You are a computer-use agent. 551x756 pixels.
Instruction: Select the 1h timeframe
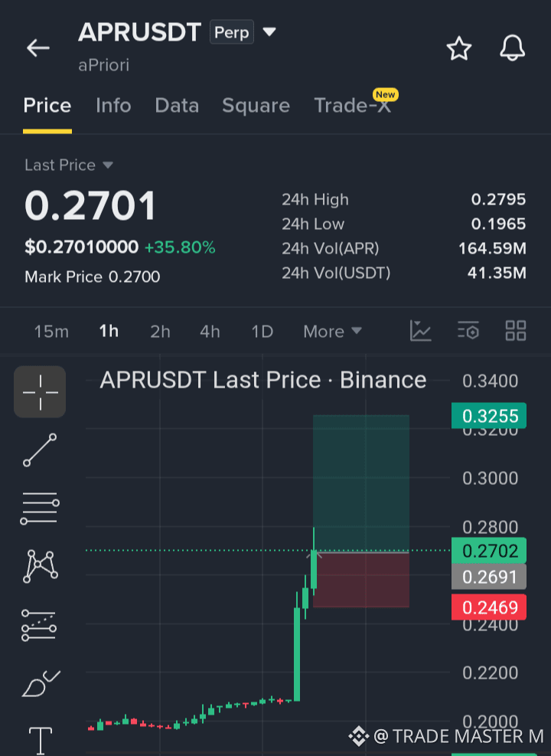[109, 331]
